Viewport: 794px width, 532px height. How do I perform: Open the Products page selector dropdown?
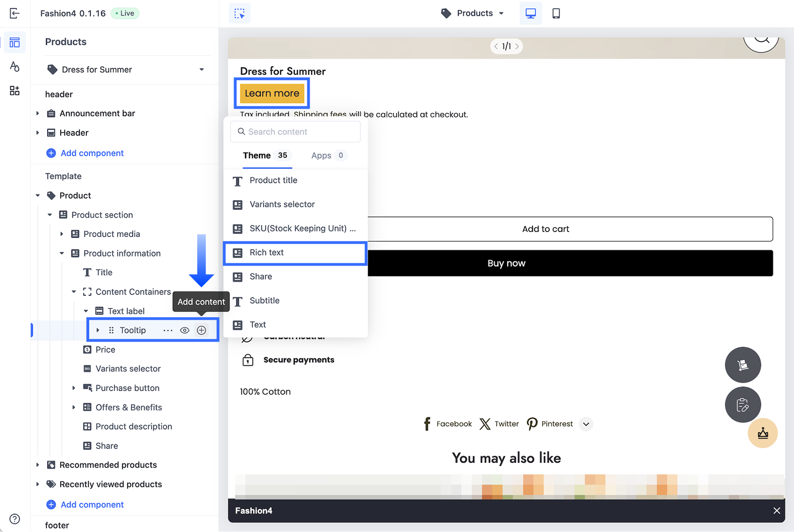[472, 13]
